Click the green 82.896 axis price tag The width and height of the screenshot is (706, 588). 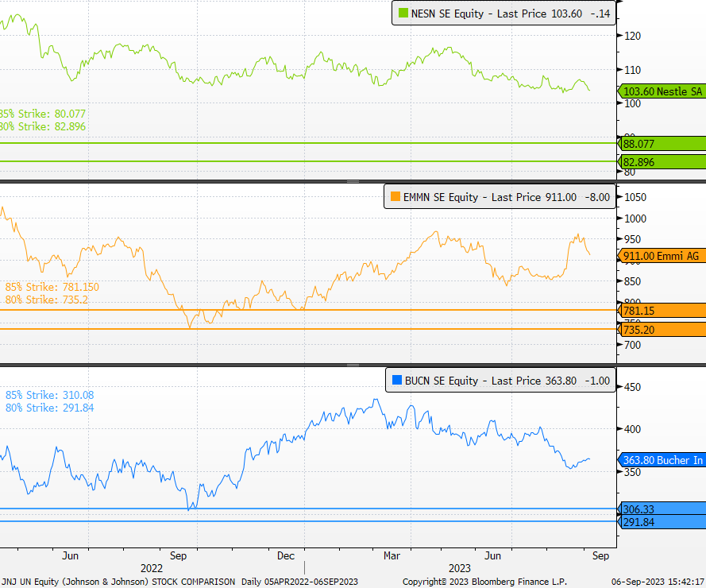coord(662,162)
